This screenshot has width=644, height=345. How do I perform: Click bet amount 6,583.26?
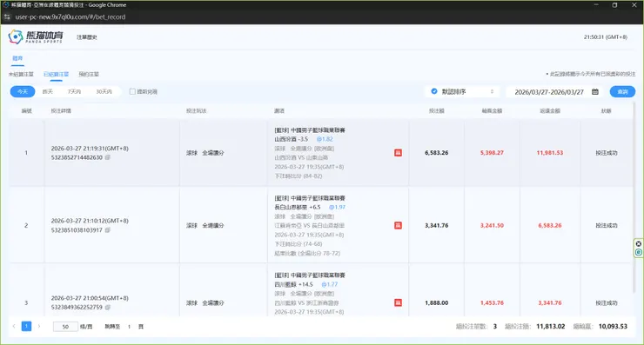click(437, 153)
